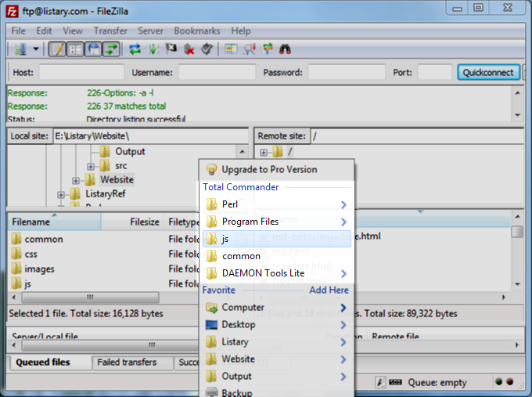Viewport: 532px width, 397px height.
Task: Choose common folder in popup menu
Action: coord(276,256)
